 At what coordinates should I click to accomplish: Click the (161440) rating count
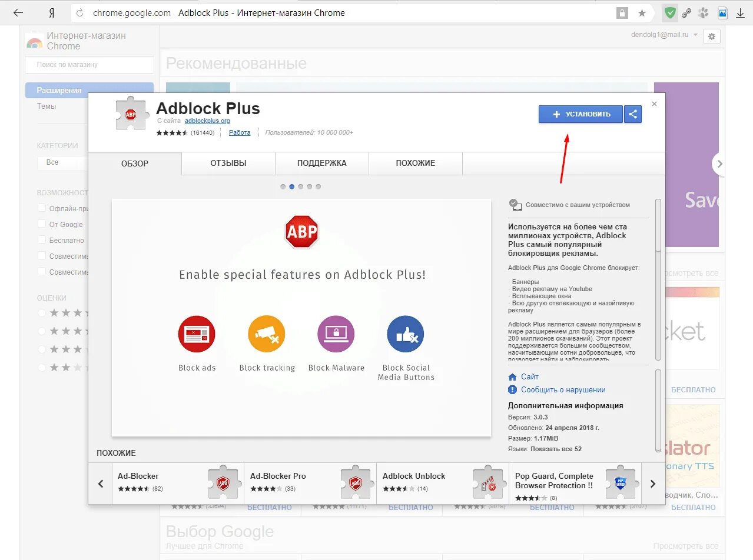click(x=203, y=133)
